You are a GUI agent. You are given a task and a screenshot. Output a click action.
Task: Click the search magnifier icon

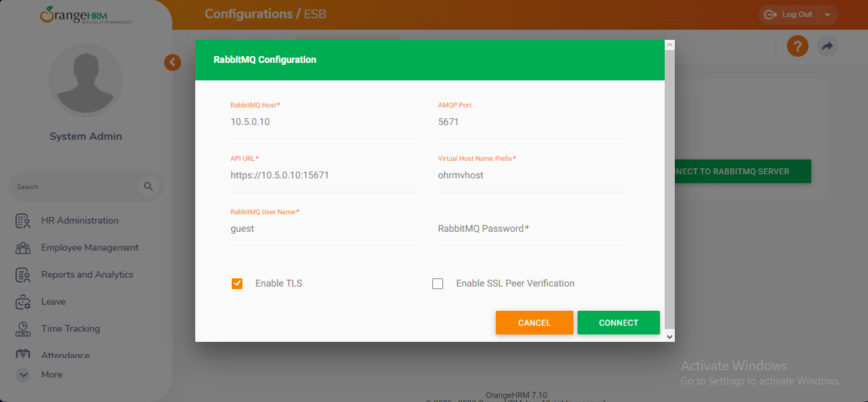click(x=149, y=186)
